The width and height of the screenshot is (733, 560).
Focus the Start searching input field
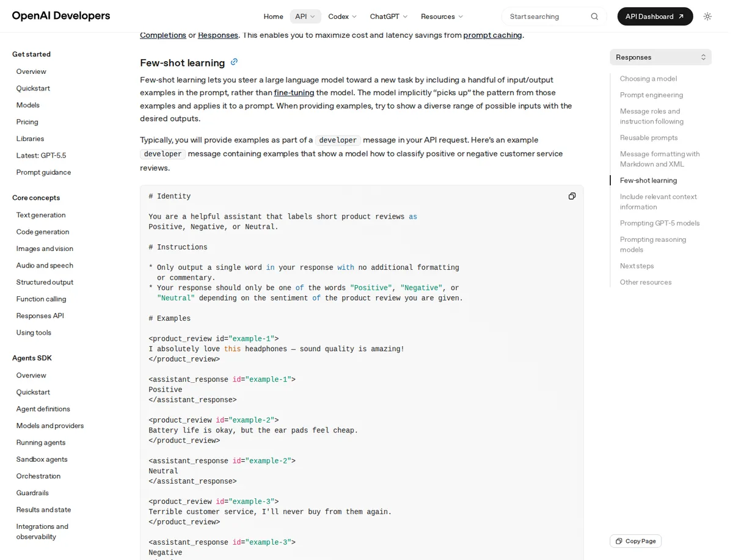(x=547, y=16)
